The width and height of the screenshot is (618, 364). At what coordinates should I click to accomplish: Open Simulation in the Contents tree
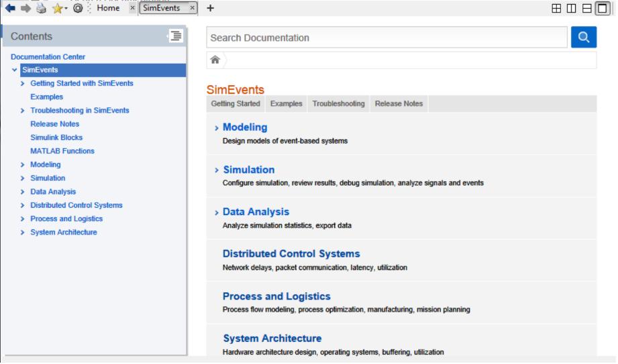pos(48,178)
